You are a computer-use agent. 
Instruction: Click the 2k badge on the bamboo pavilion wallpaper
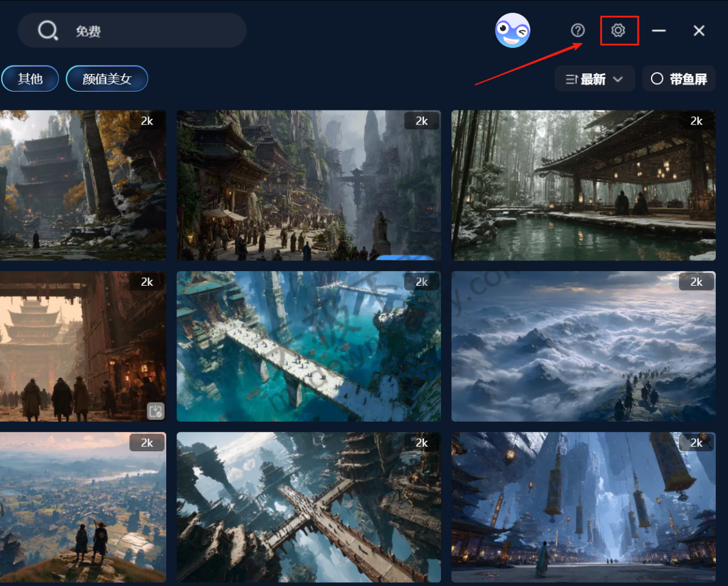coord(696,121)
